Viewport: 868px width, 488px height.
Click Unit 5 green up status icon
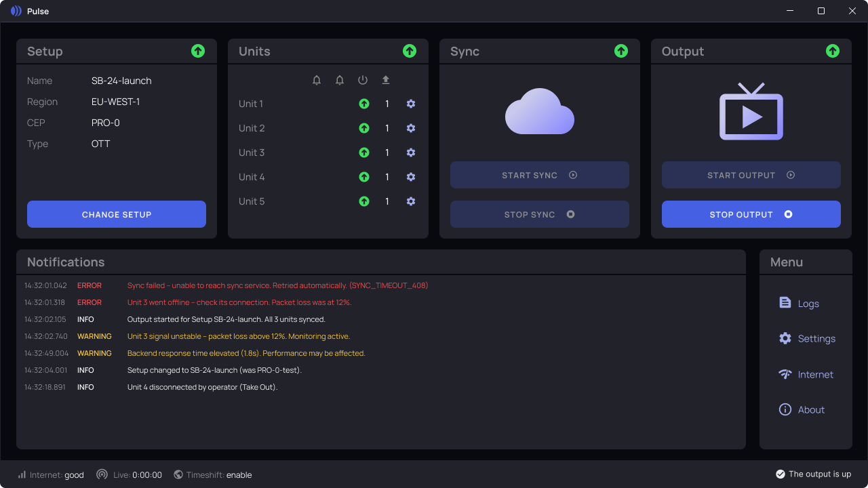tap(364, 201)
